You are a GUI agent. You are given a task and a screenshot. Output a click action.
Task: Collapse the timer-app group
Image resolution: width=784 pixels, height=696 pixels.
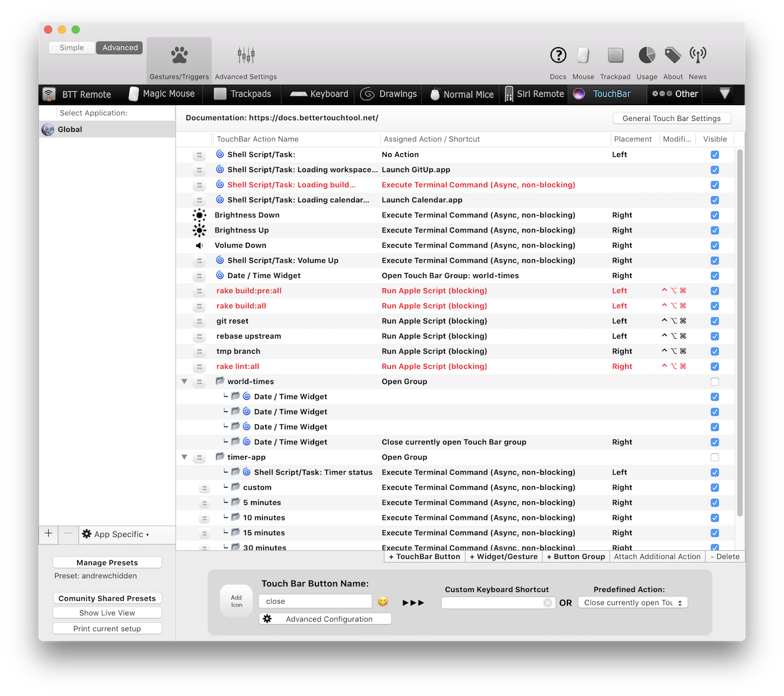[184, 457]
